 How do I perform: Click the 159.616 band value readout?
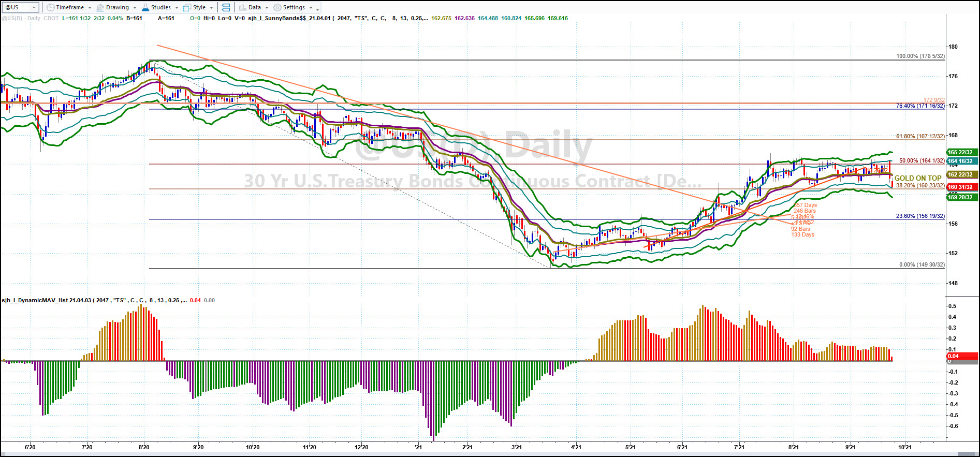point(558,18)
